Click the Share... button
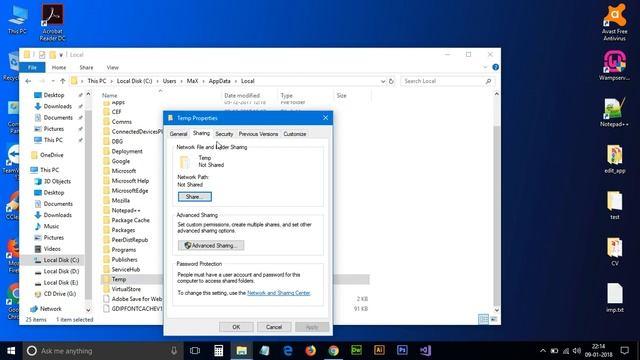The height and width of the screenshot is (360, 640). (x=195, y=197)
